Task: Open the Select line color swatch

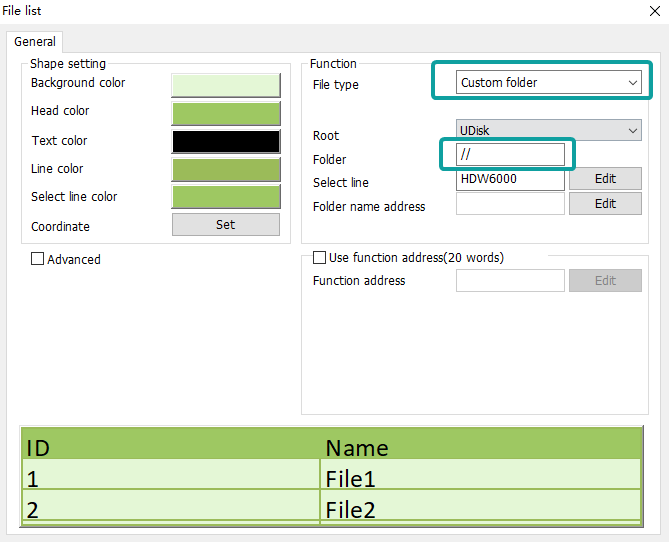Action: pos(226,197)
